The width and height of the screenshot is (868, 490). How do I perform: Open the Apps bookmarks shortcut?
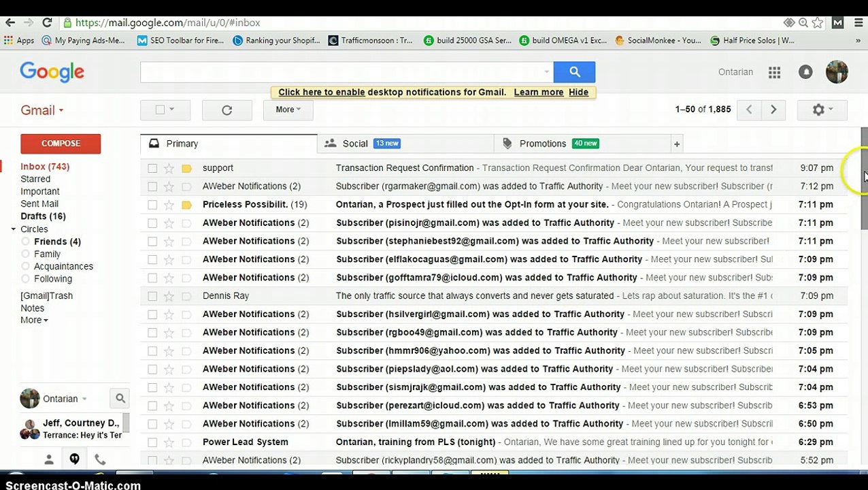point(19,40)
